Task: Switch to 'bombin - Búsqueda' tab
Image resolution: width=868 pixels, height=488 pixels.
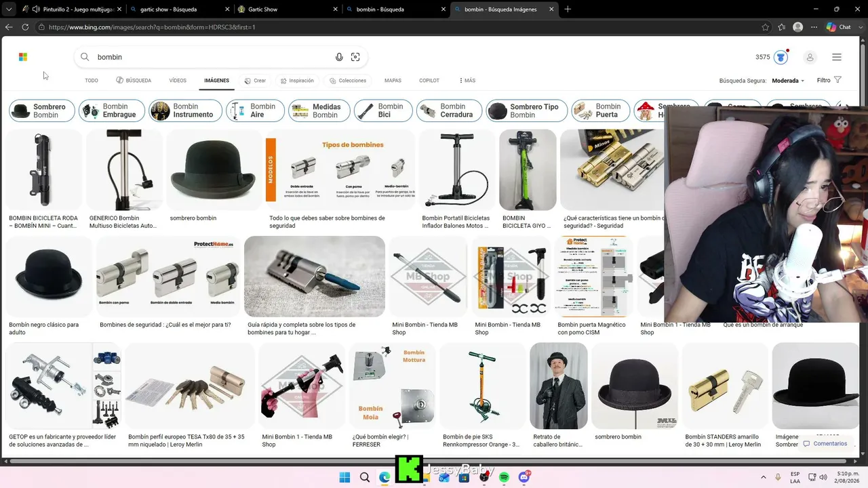Action: click(397, 9)
